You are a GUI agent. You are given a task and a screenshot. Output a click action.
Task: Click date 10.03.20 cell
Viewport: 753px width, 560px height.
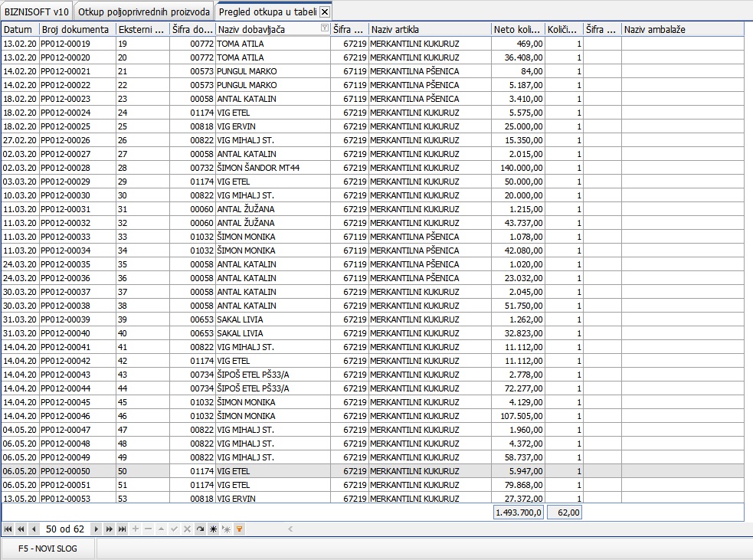20,195
